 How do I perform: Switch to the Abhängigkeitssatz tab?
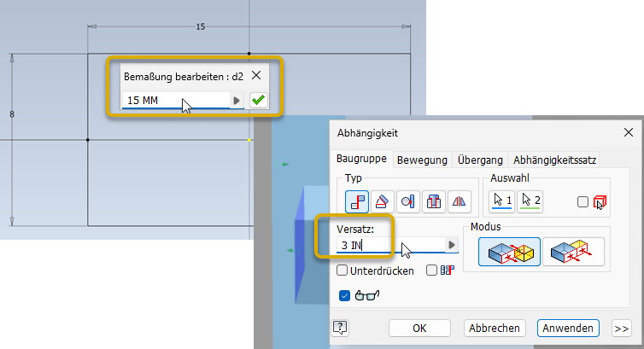point(555,160)
